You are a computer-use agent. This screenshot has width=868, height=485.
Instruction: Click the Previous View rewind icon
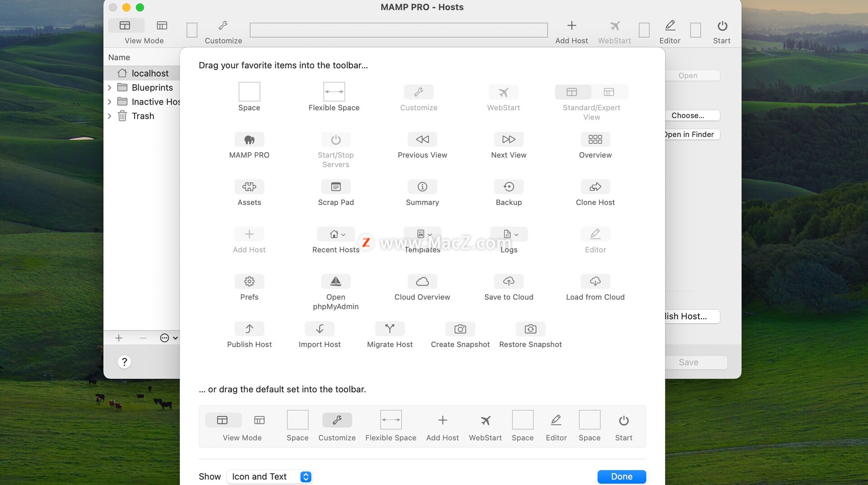422,139
